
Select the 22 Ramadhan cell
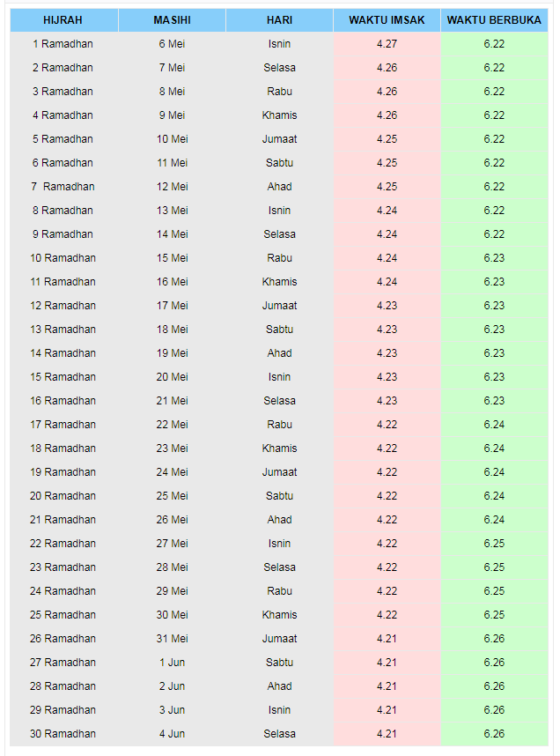tap(63, 544)
